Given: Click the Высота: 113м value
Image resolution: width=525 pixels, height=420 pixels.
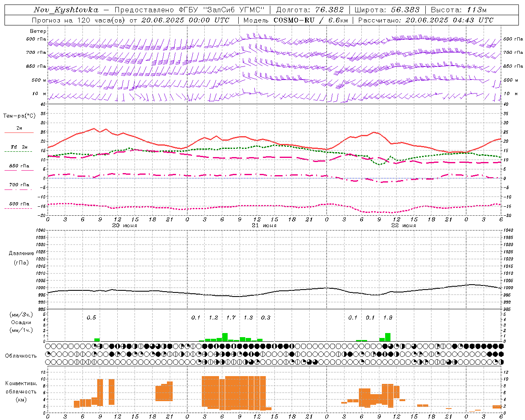Looking at the screenshot, I should pyautogui.click(x=459, y=10).
